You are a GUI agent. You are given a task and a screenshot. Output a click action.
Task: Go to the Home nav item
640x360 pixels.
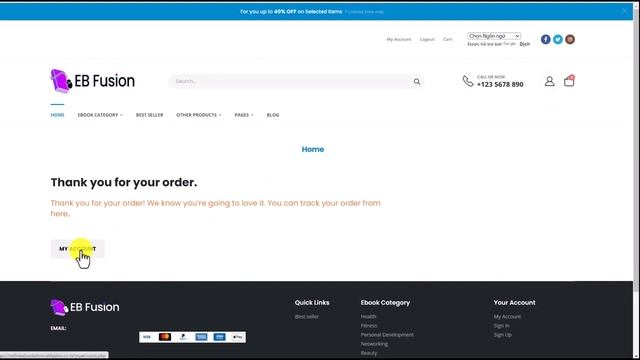(57, 115)
